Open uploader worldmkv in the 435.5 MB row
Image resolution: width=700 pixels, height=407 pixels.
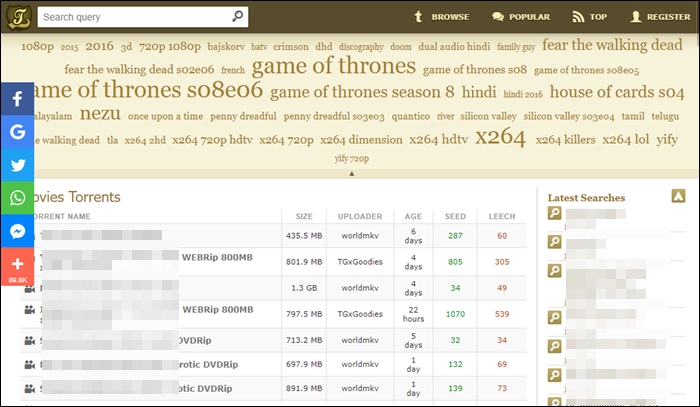coord(360,236)
